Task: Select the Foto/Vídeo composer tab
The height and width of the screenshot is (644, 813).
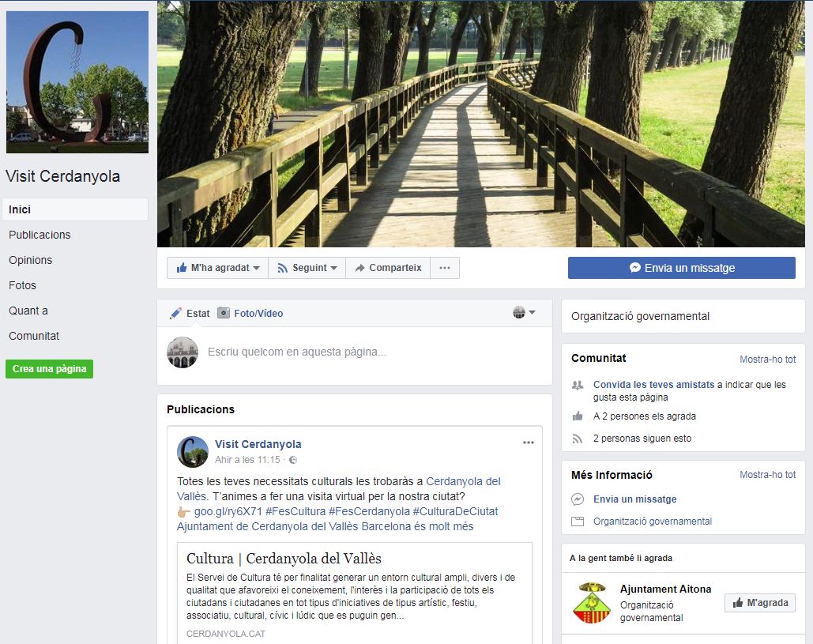Action: point(250,313)
